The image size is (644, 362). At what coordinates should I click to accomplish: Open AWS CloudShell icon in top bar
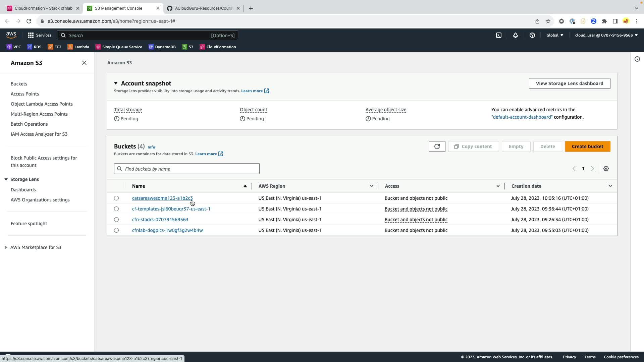pyautogui.click(x=499, y=35)
